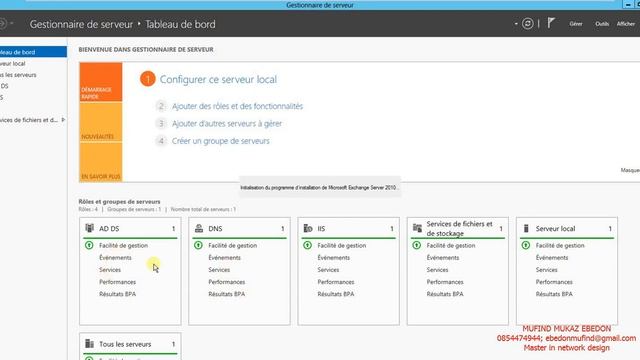
Task: Click Services in Serveur local tile
Action: tap(547, 270)
